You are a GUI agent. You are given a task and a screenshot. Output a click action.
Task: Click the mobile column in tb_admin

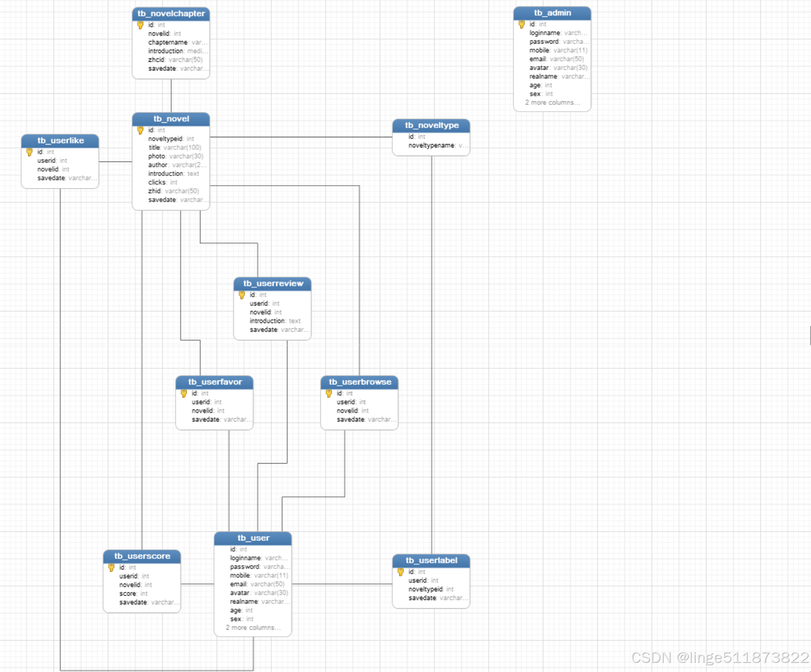click(558, 50)
